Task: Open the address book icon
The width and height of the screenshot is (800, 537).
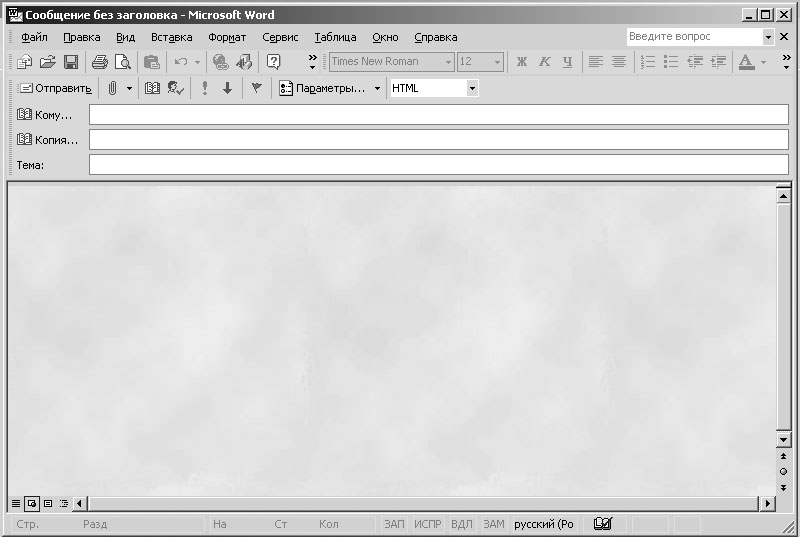Action: (x=153, y=88)
